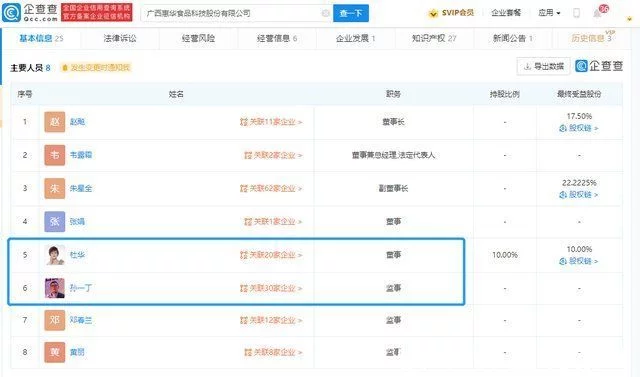
Task: Expand 关联20家企业 link
Action: (x=271, y=255)
